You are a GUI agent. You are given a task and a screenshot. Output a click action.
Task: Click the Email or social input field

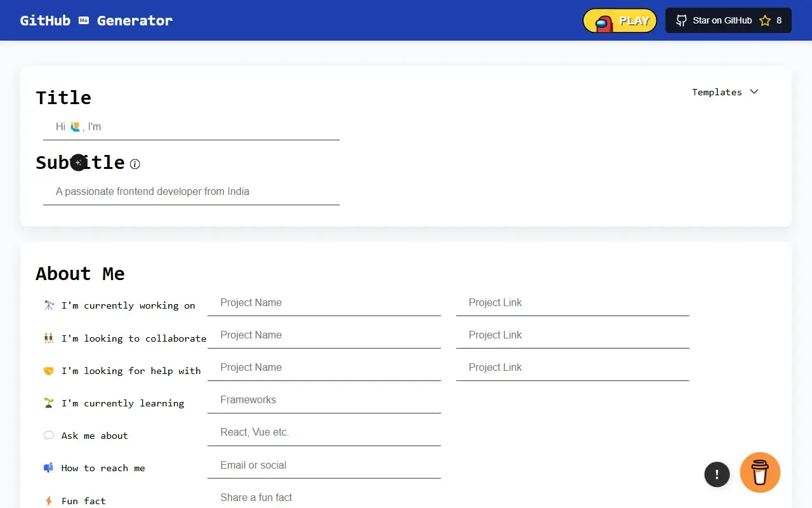click(324, 465)
